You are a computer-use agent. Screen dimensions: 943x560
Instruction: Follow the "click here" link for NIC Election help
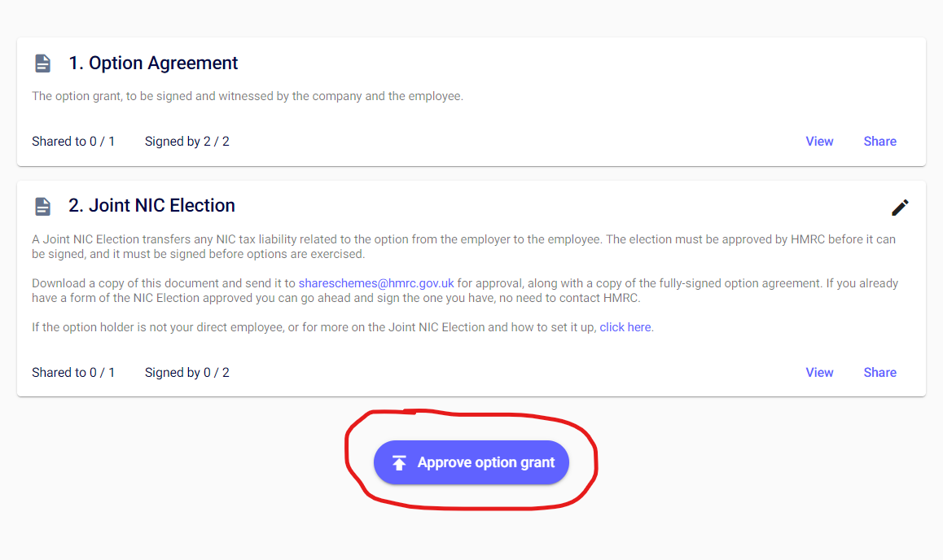(625, 327)
